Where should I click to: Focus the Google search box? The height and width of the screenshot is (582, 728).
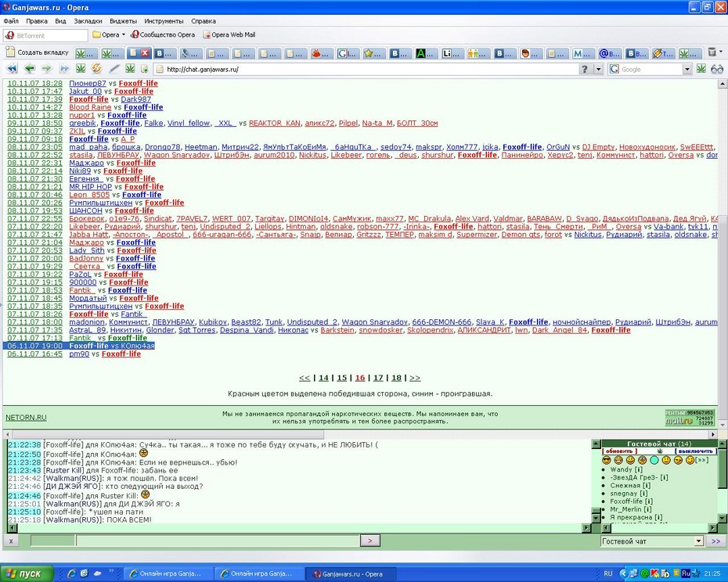651,69
